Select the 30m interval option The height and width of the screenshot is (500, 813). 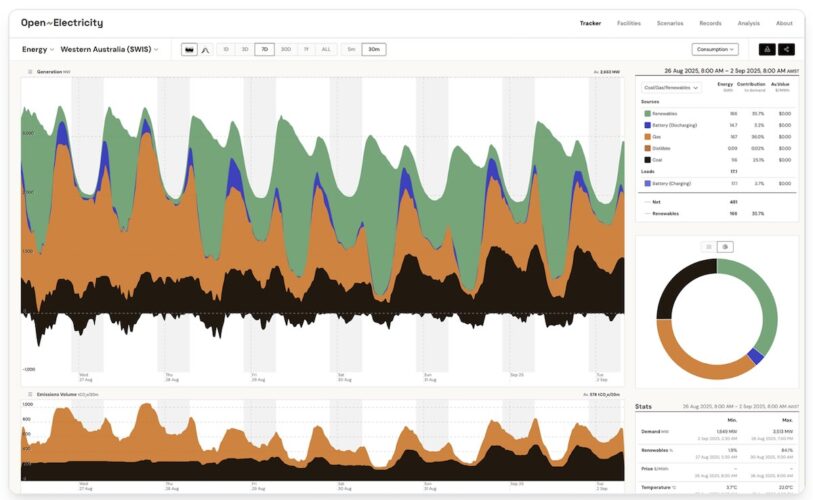tap(373, 49)
